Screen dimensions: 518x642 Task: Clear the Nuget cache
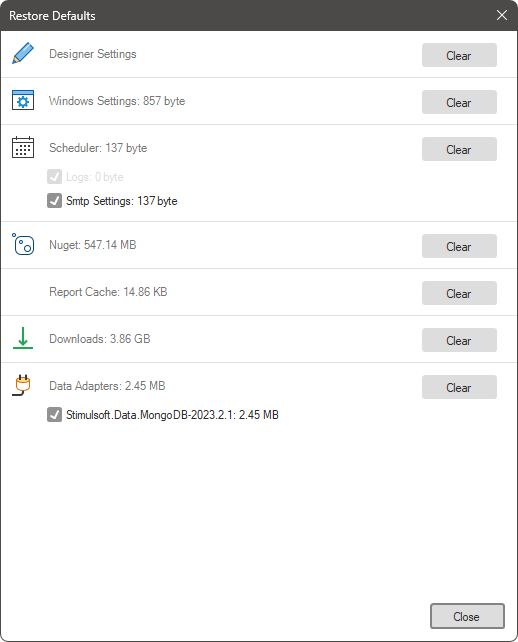tap(459, 246)
